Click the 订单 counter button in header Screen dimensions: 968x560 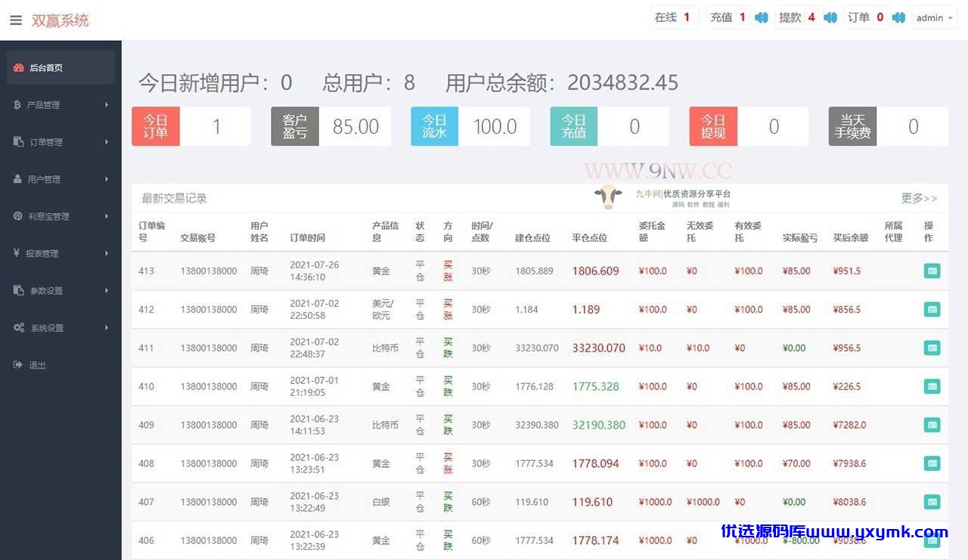coord(867,17)
